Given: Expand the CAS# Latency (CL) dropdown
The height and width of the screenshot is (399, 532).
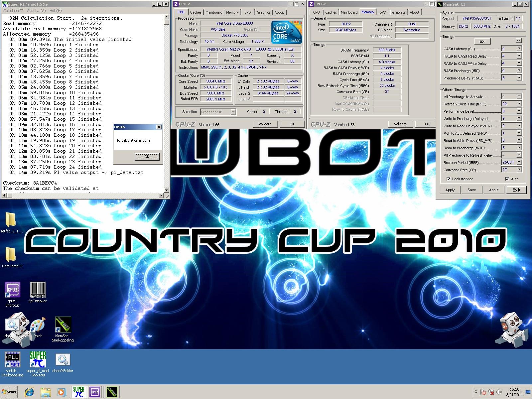Looking at the screenshot, I should [519, 49].
